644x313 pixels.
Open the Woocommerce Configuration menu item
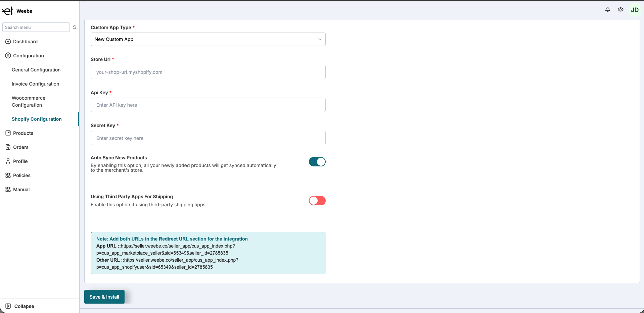pyautogui.click(x=28, y=101)
